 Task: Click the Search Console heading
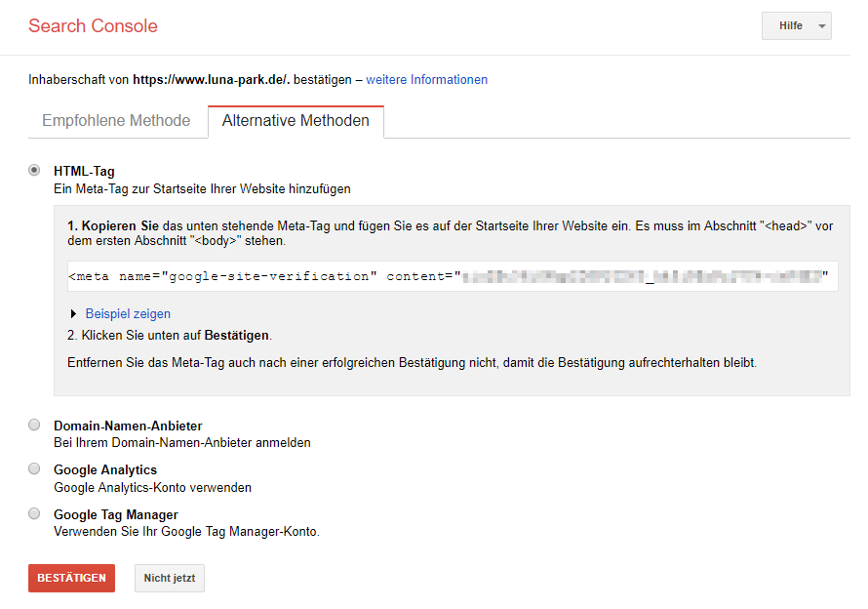click(x=93, y=26)
